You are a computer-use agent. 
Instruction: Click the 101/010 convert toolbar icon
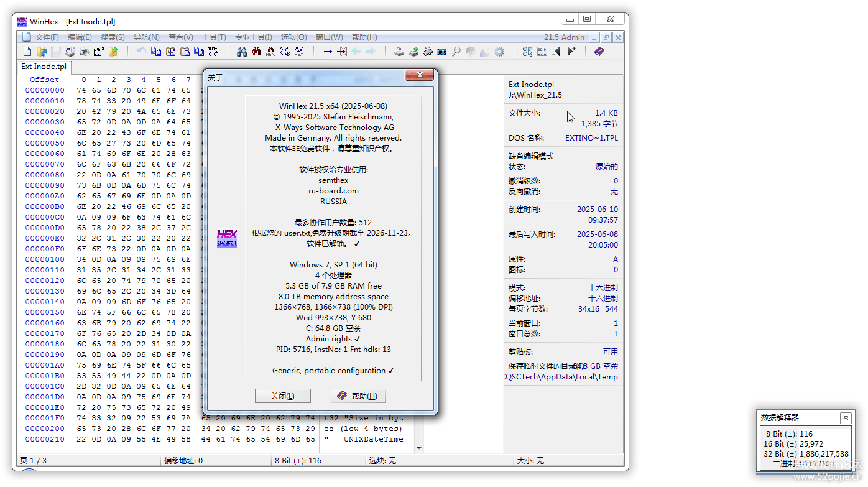click(x=213, y=52)
